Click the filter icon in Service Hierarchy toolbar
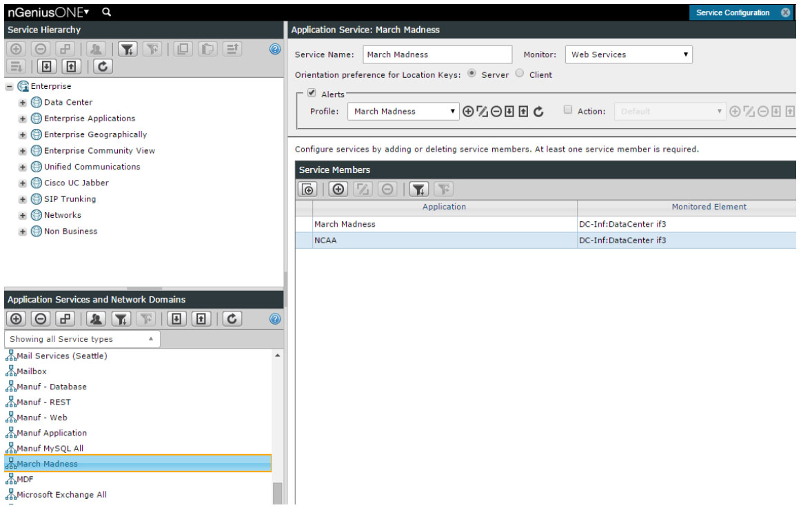The width and height of the screenshot is (812, 521). point(128,49)
